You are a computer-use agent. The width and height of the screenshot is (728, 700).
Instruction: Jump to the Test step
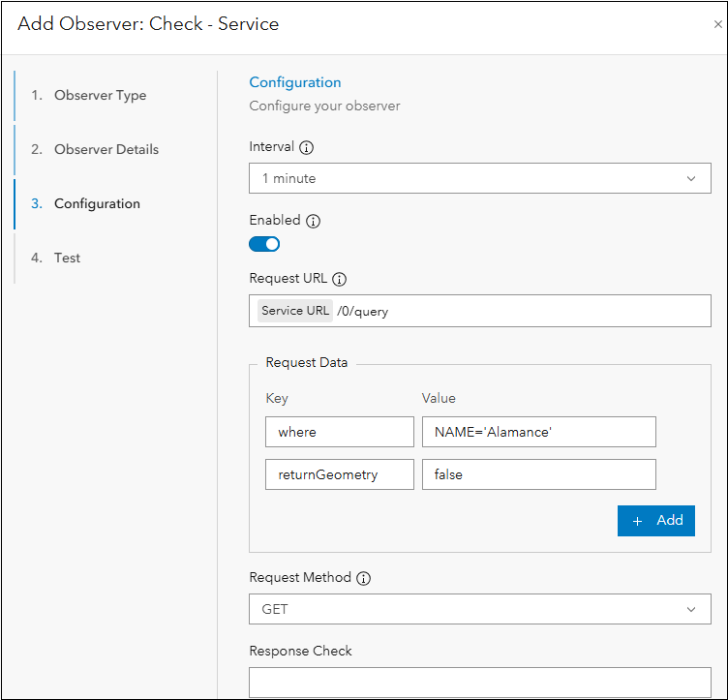67,258
